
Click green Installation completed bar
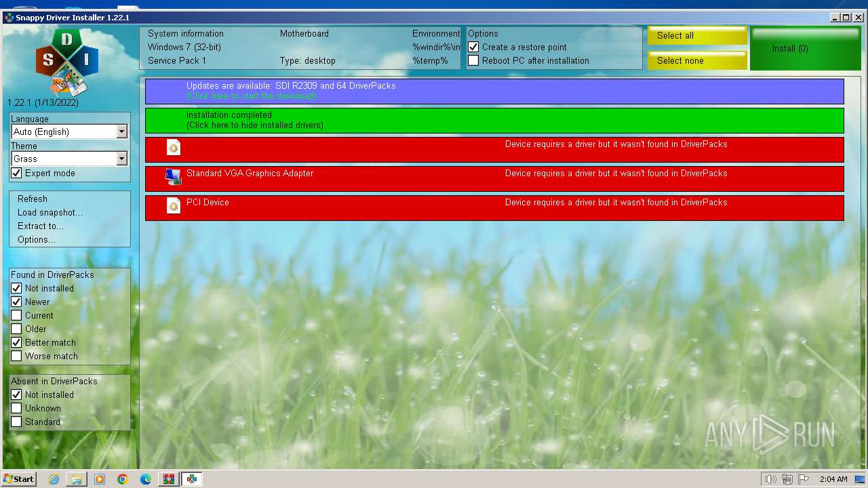[494, 121]
